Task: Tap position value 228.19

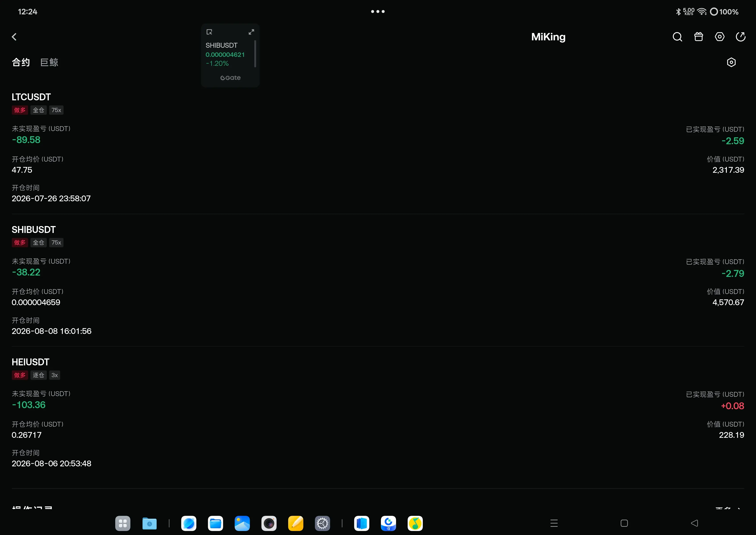Action: point(731,435)
